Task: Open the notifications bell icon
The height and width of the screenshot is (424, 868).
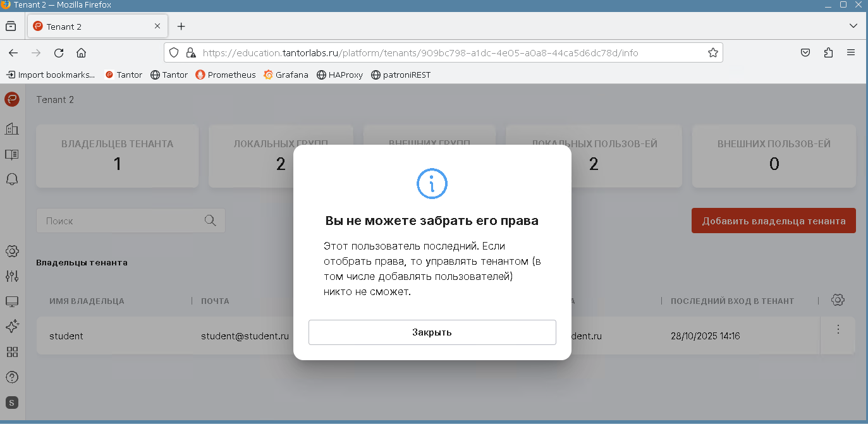Action: tap(12, 179)
